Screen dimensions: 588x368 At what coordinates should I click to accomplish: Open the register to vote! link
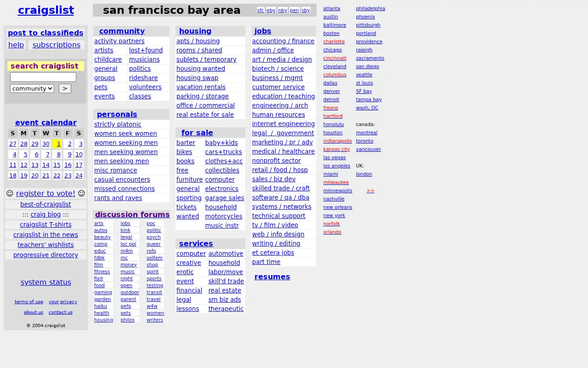pyautogui.click(x=45, y=193)
